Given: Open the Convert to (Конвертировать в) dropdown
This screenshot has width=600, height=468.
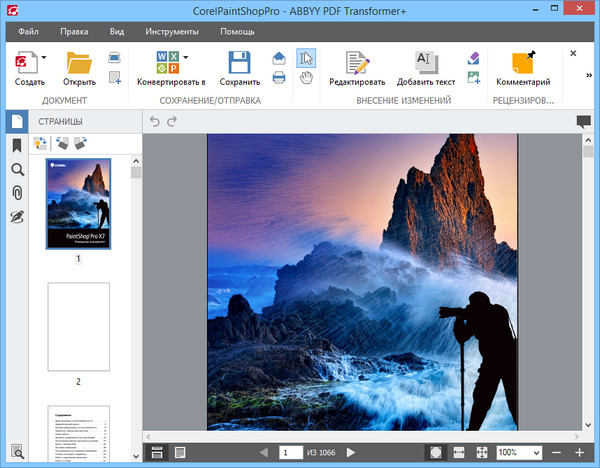Looking at the screenshot, I should (186, 58).
